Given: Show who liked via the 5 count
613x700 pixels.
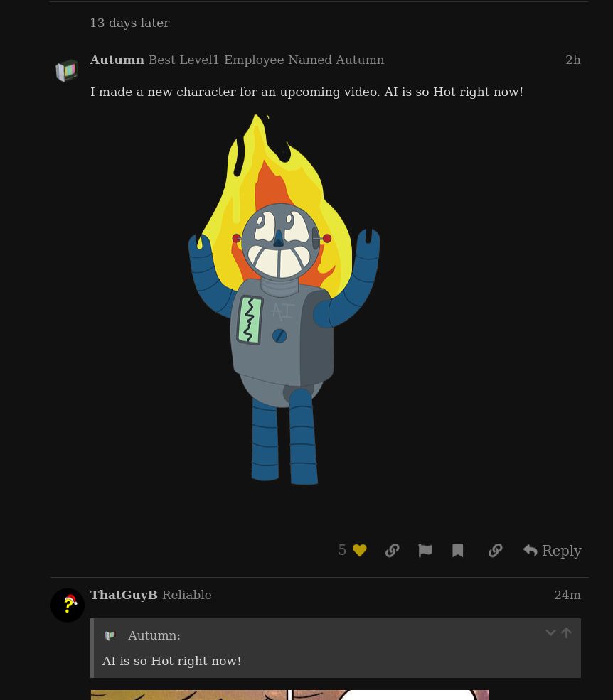Looking at the screenshot, I should click(342, 550).
